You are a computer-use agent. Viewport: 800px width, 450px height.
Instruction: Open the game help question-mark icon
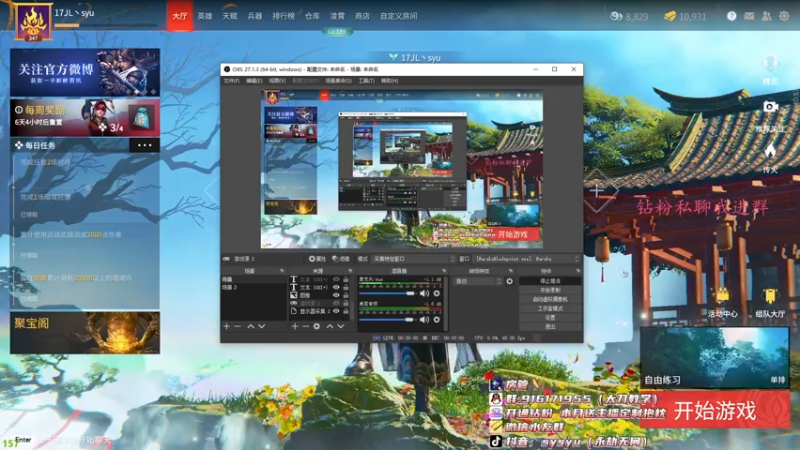tap(731, 16)
